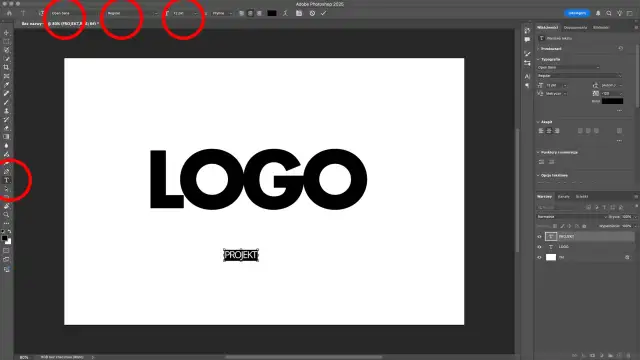Reset transform in Properties panel

(620, 49)
